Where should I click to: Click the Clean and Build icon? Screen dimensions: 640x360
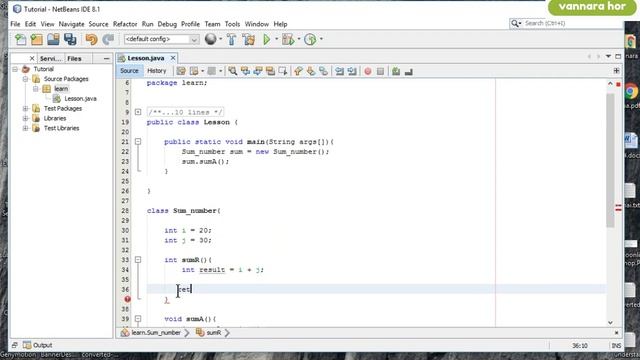[249, 39]
